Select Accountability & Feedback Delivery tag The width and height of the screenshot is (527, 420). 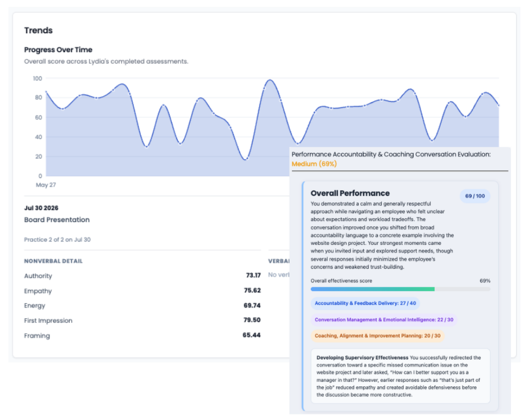coord(365,303)
